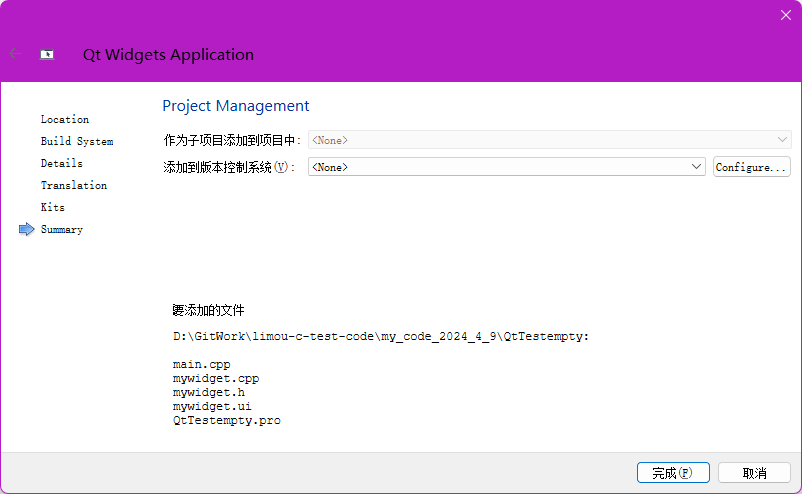The width and height of the screenshot is (802, 494).
Task: Click the Project Management heading
Action: [236, 106]
